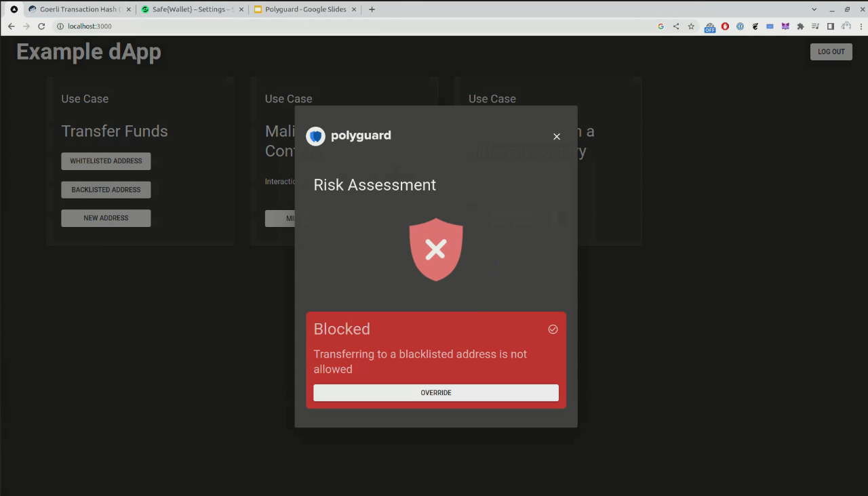Open the red stop-hand blocker extension
The image size is (868, 496).
pos(725,26)
